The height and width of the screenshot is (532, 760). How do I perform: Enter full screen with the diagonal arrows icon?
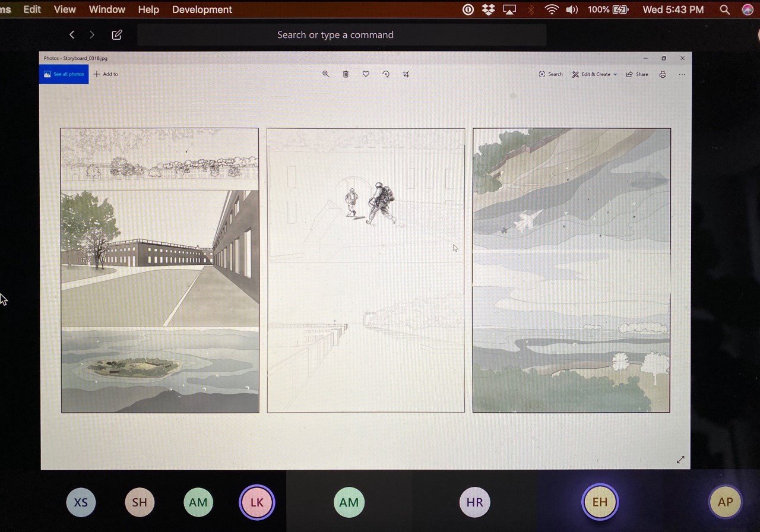[x=680, y=460]
